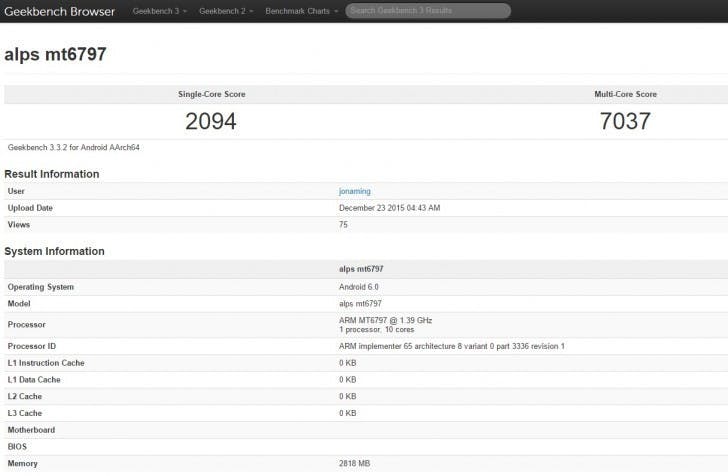Viewport: 728px width, 476px height.
Task: Select the Upload Date row label
Action: [30, 208]
